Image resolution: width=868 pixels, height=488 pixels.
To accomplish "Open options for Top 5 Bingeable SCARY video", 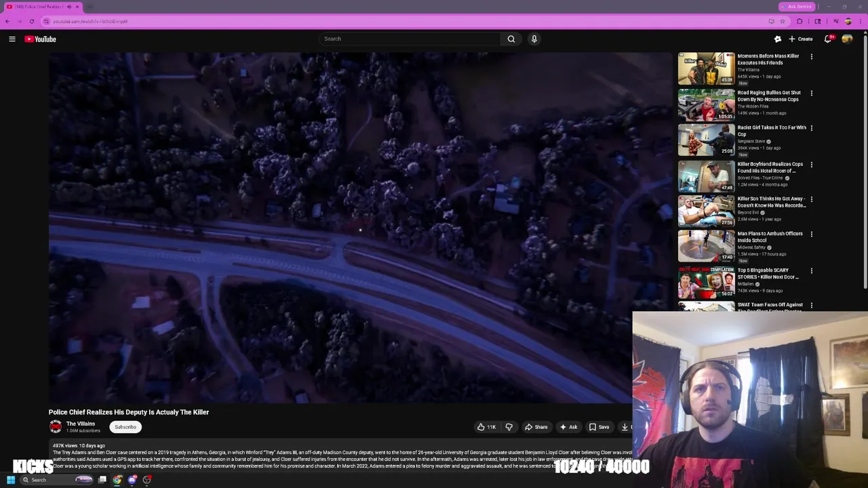I will tap(812, 271).
